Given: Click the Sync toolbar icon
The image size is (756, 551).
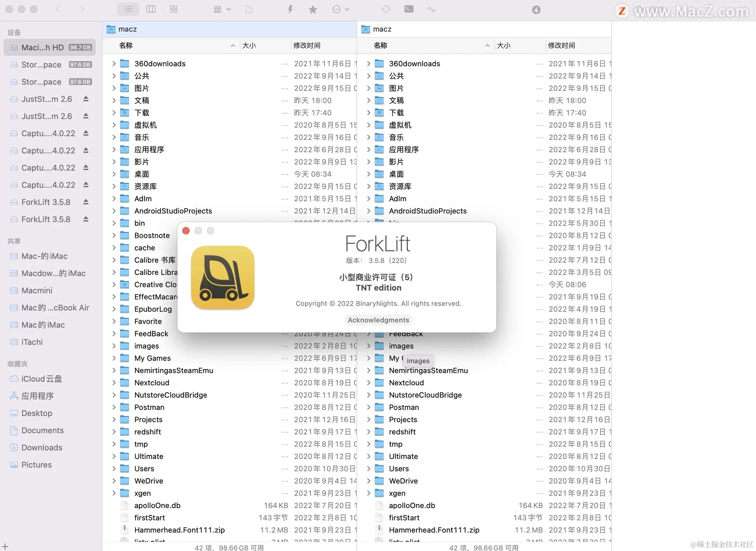Looking at the screenshot, I should (386, 9).
